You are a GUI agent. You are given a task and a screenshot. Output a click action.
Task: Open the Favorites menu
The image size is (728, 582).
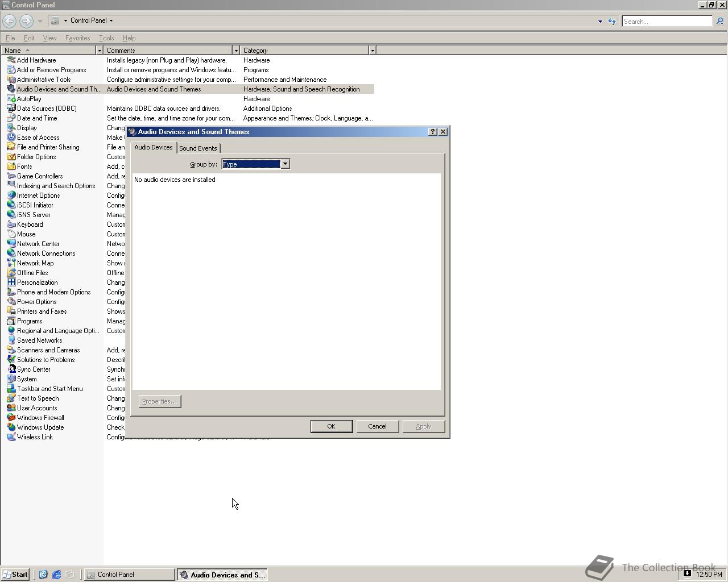(77, 38)
